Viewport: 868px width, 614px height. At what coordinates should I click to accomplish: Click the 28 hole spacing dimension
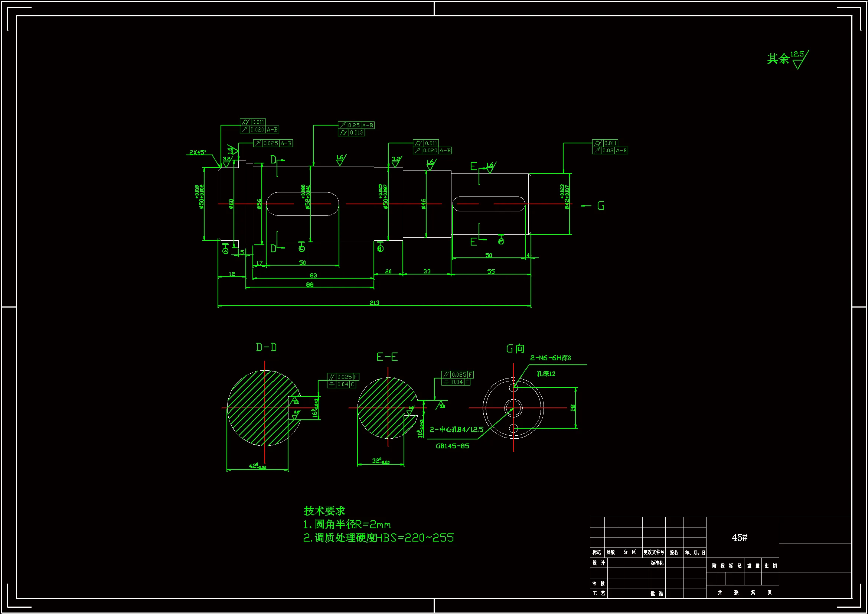coord(573,408)
